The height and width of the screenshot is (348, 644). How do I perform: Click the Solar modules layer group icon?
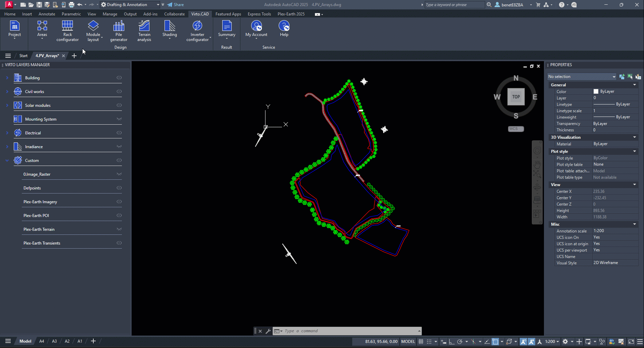[18, 105]
